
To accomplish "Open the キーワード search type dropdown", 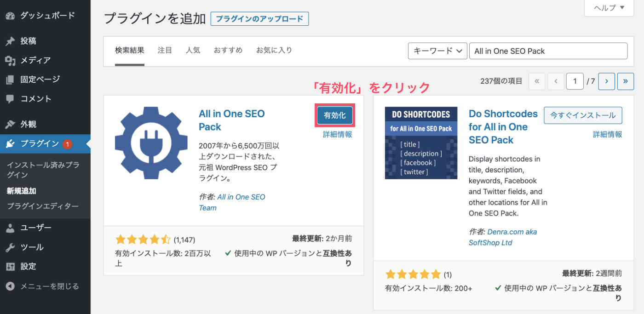I will [x=437, y=51].
